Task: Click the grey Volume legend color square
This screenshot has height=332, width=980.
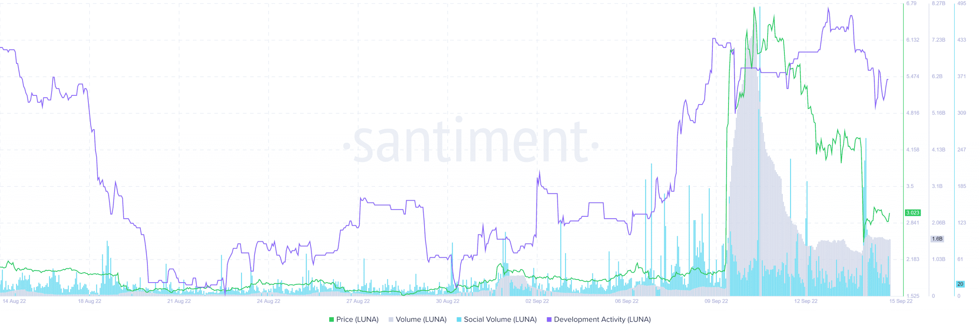Action: point(391,319)
